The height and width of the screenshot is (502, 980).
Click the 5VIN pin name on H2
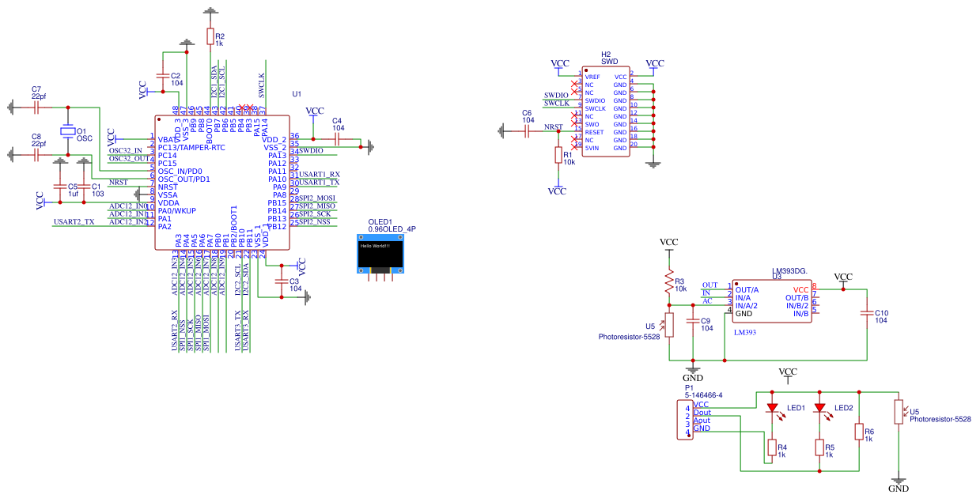pos(592,148)
